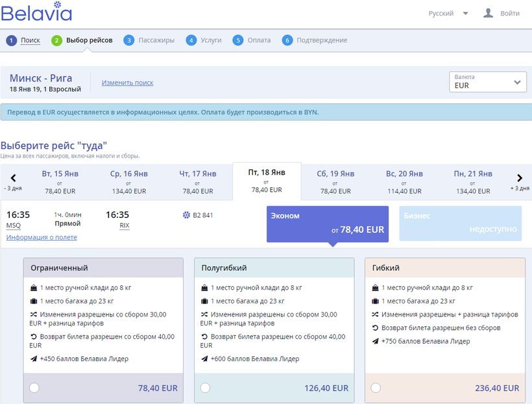Click the Belavia logo
The width and height of the screenshot is (532, 404).
pyautogui.click(x=36, y=12)
